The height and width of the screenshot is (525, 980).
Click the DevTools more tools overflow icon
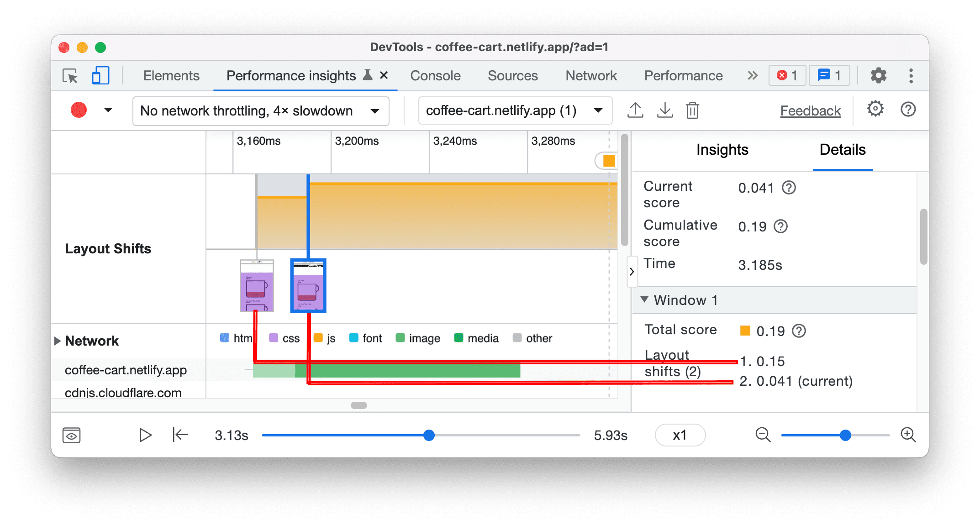click(x=752, y=74)
